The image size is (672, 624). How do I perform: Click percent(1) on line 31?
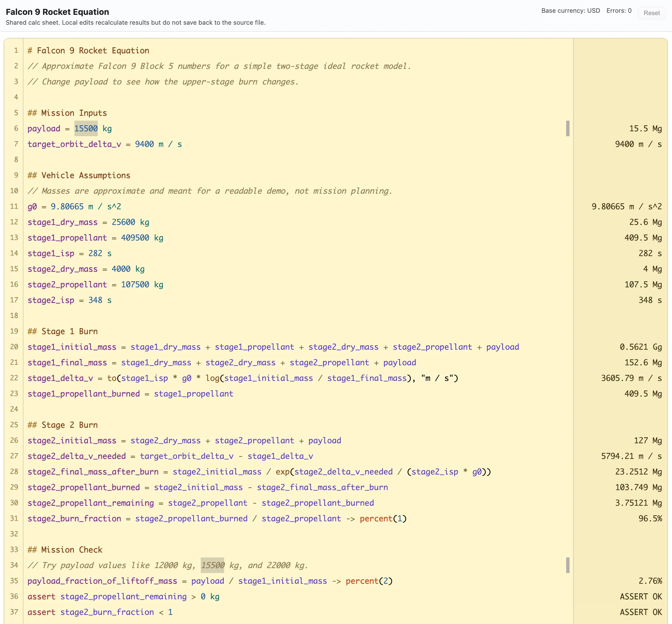(x=383, y=519)
